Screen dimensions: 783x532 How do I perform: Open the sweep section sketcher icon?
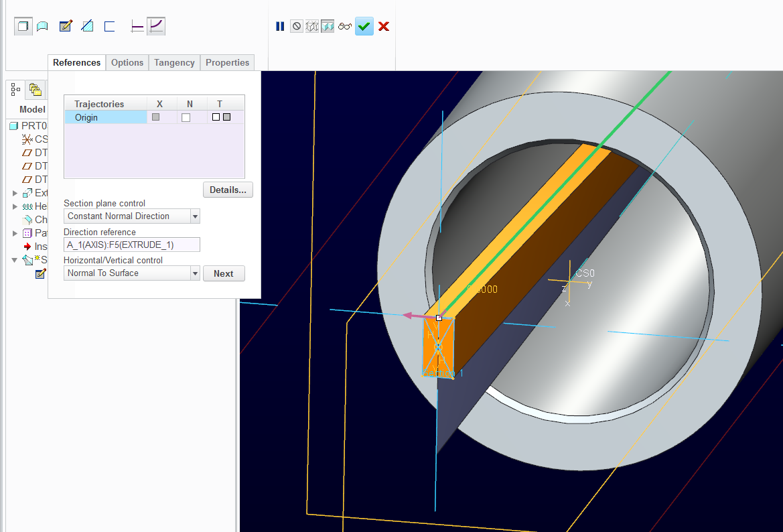tap(65, 25)
